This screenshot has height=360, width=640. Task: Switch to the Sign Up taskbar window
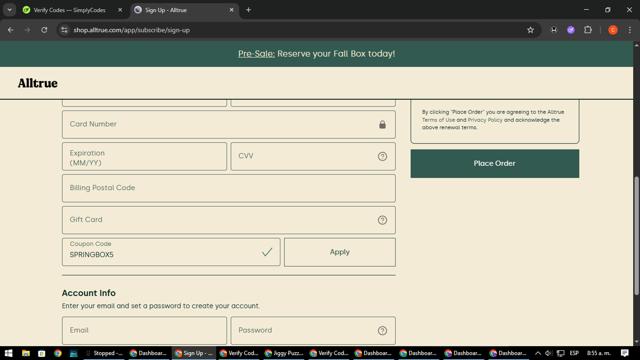[x=194, y=353]
